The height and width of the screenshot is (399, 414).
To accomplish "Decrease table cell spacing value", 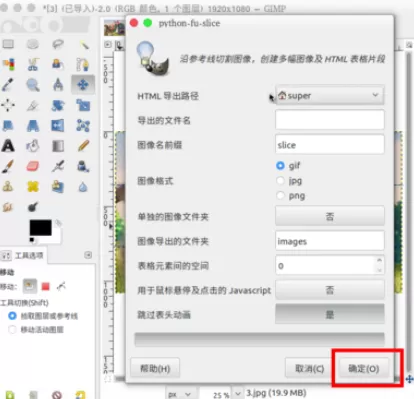I will point(379,270).
